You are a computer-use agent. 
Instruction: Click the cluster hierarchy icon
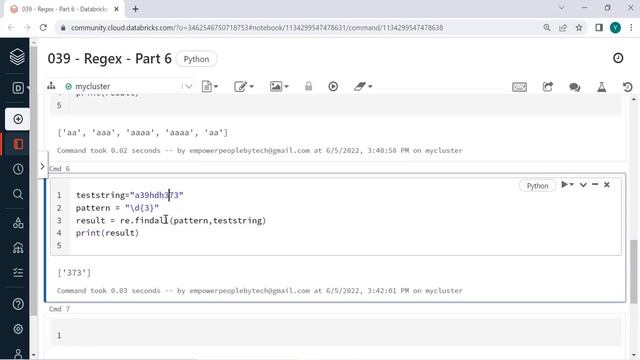51,86
